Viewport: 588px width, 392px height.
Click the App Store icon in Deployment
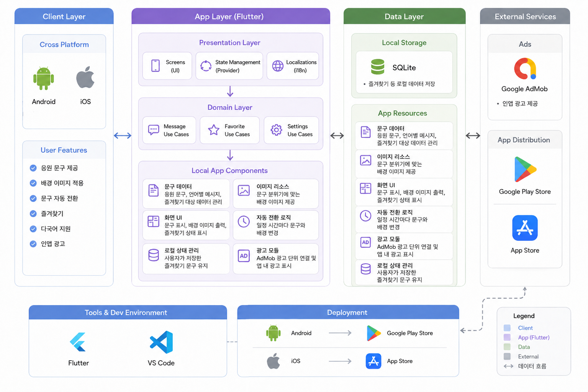[x=373, y=361]
